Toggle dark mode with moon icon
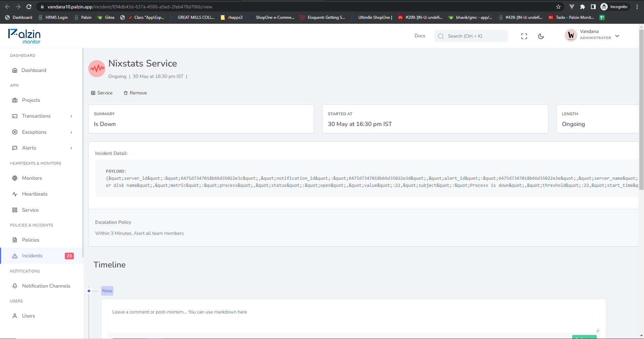Viewport: 644px width, 339px height. (541, 36)
